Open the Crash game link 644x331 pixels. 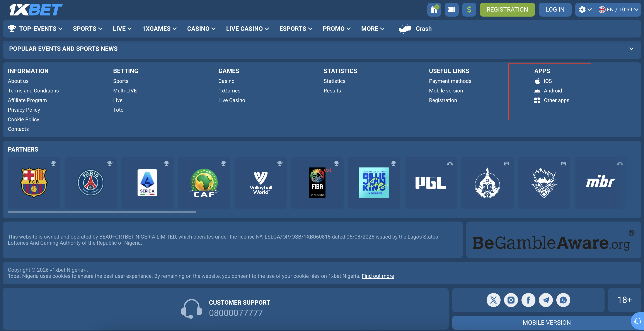[x=424, y=29]
